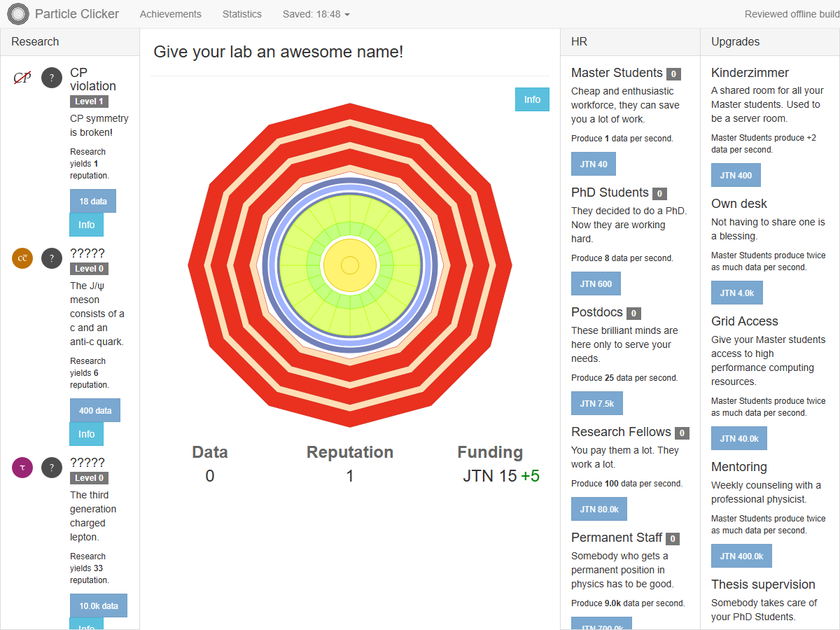
Task: Click the CP violation symbol icon
Action: click(x=22, y=78)
